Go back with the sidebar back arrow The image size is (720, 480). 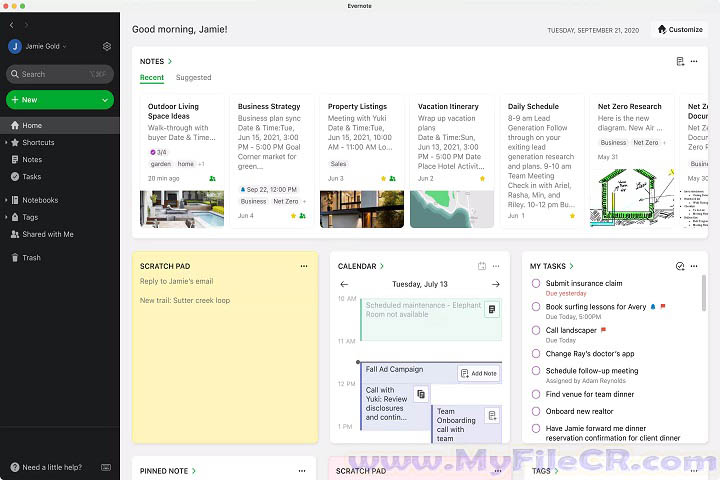pos(12,25)
